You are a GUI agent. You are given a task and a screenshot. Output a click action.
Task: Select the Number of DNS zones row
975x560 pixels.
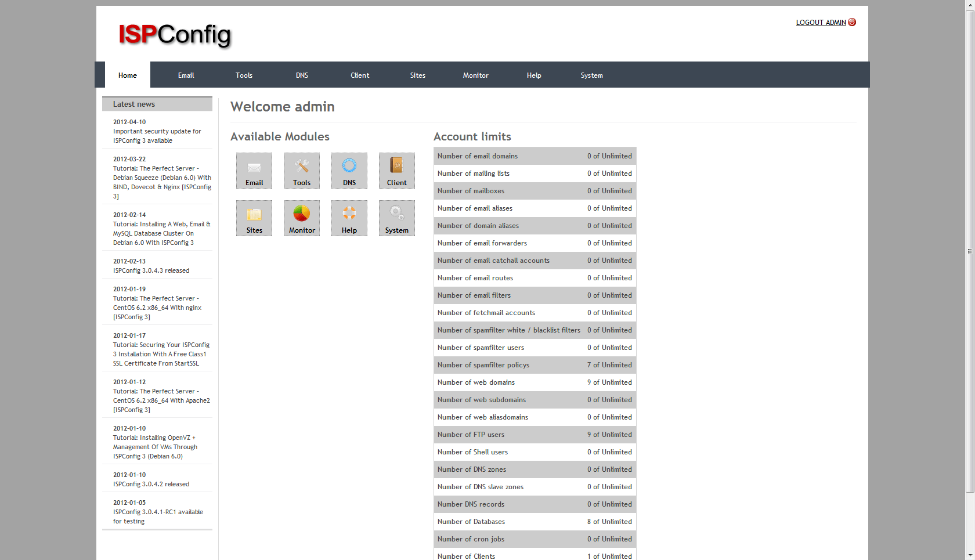click(x=535, y=469)
